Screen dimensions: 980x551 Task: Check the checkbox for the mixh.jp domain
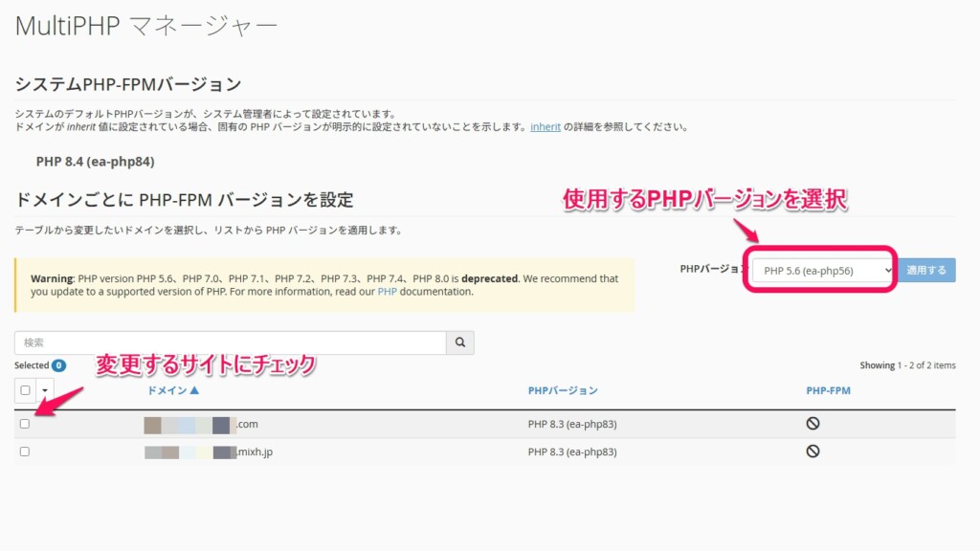[x=24, y=450]
